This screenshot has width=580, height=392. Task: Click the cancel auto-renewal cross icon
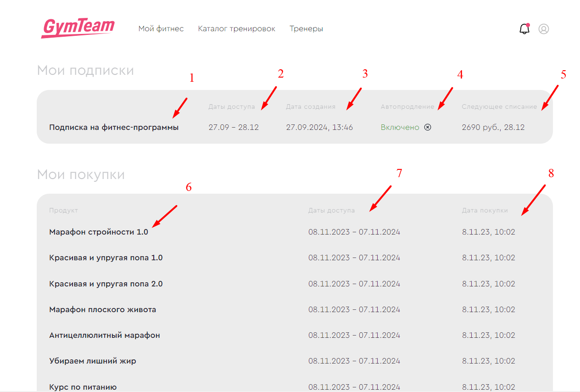[428, 127]
